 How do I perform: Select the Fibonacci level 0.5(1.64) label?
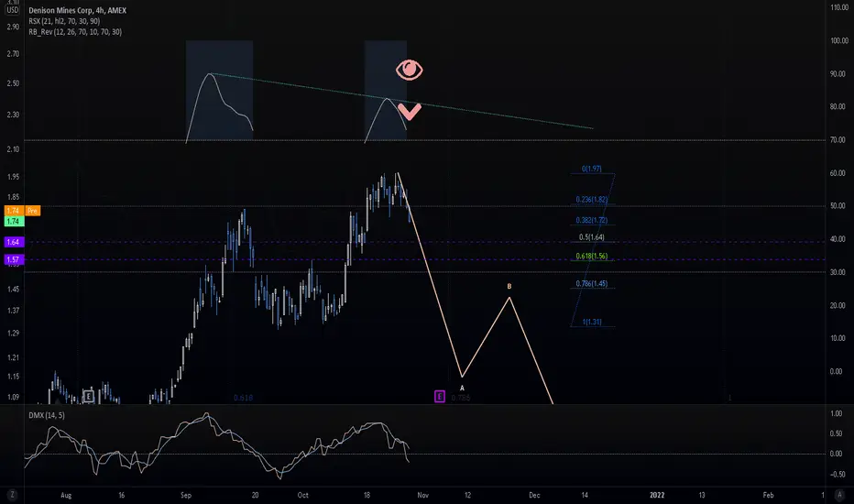point(592,237)
